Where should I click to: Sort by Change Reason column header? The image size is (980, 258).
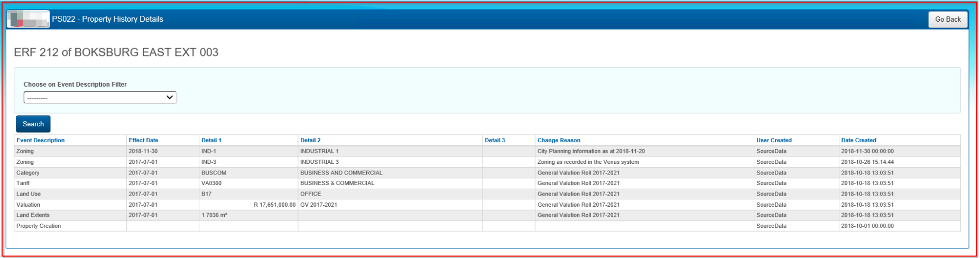[559, 141]
